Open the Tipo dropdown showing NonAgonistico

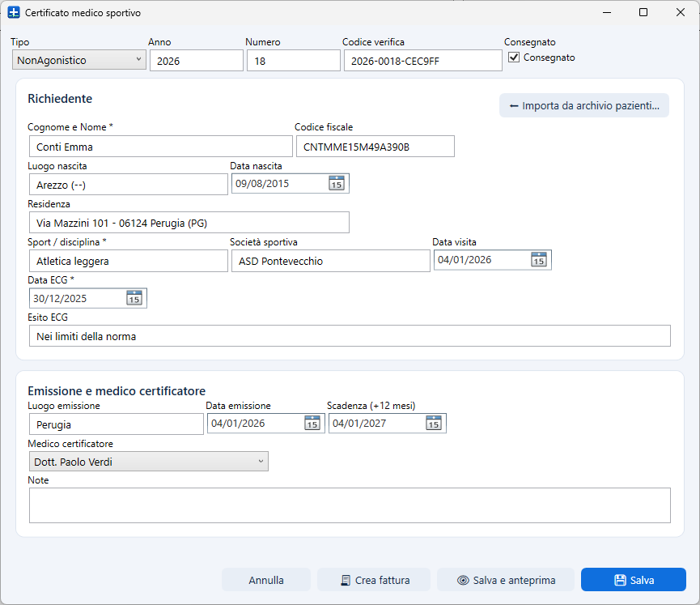click(79, 60)
